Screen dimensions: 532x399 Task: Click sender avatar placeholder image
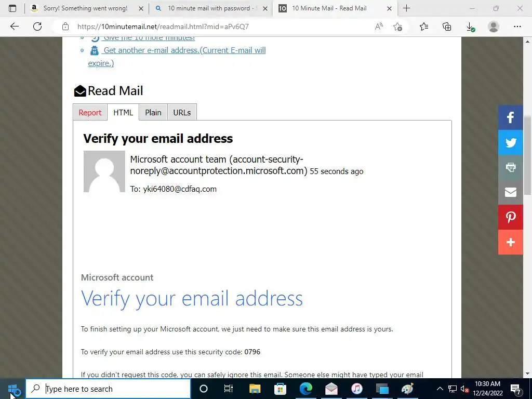click(x=104, y=171)
